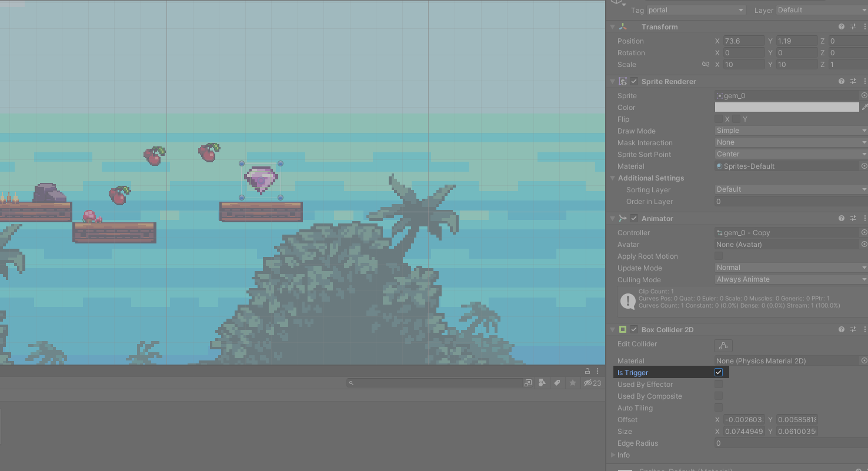Uncheck the Is Trigger checkbox
868x471 pixels.
(719, 372)
